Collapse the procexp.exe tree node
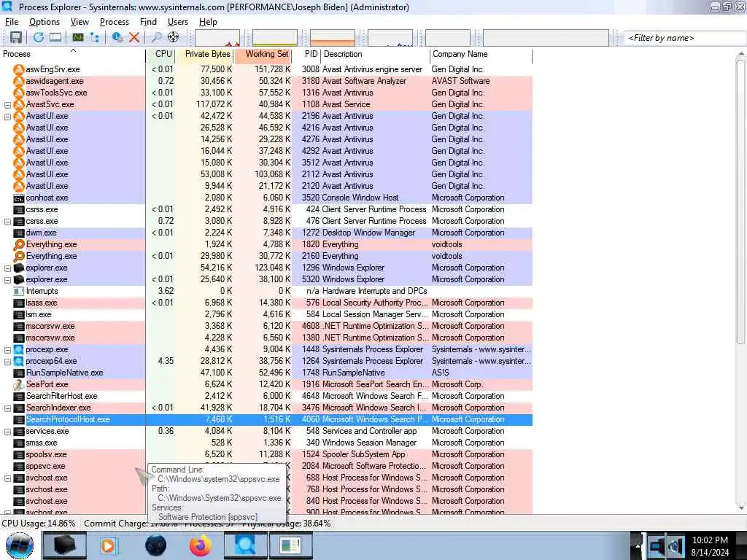The width and height of the screenshot is (747, 560). [x=7, y=350]
